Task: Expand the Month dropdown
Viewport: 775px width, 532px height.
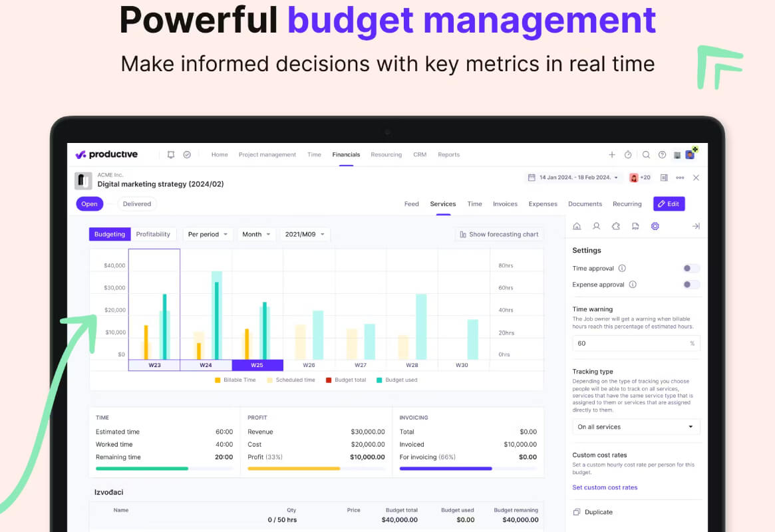Action: [x=256, y=234]
